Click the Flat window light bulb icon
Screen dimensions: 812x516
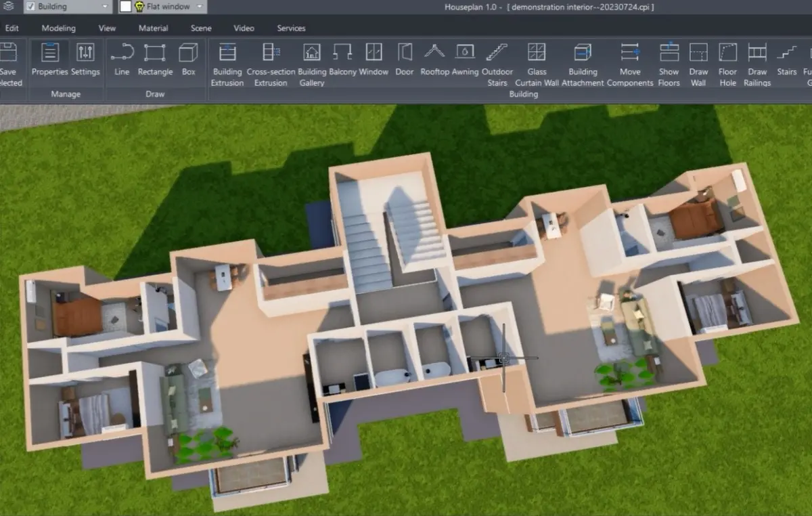click(140, 7)
